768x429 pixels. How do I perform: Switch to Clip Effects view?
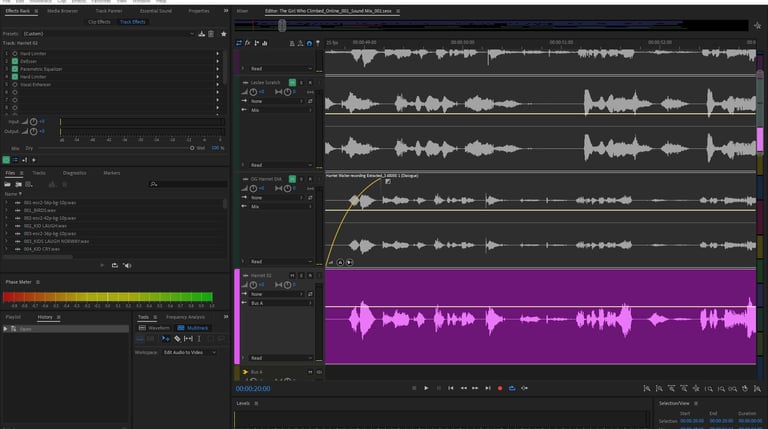99,20
